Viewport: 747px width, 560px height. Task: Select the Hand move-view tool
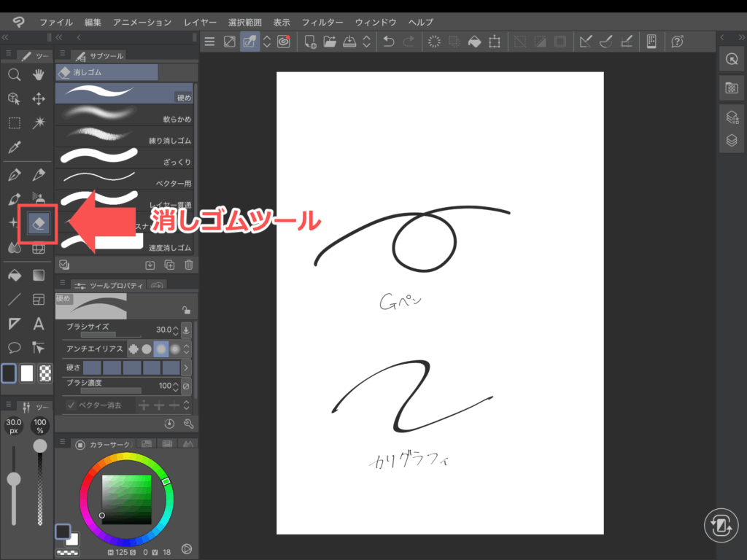[39, 74]
